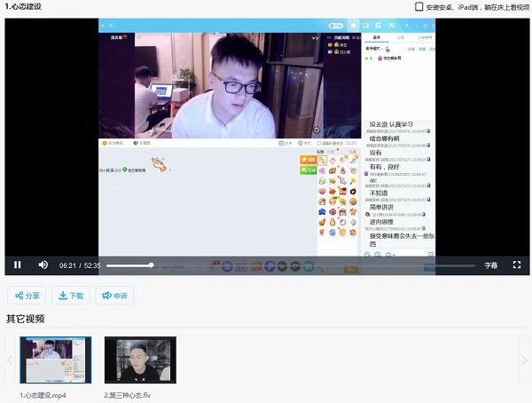Click the 分享 share button

click(27, 296)
